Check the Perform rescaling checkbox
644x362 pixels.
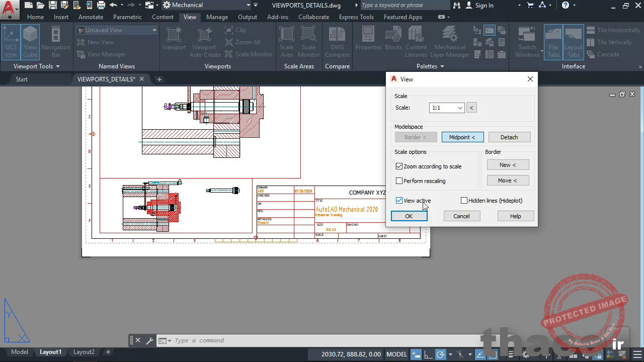[x=399, y=181]
